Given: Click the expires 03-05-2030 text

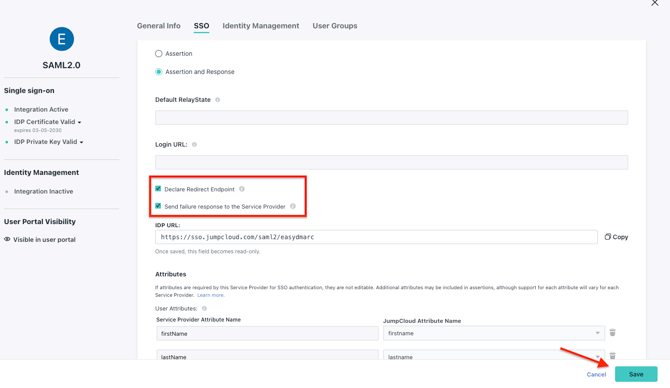Looking at the screenshot, I should (38, 130).
